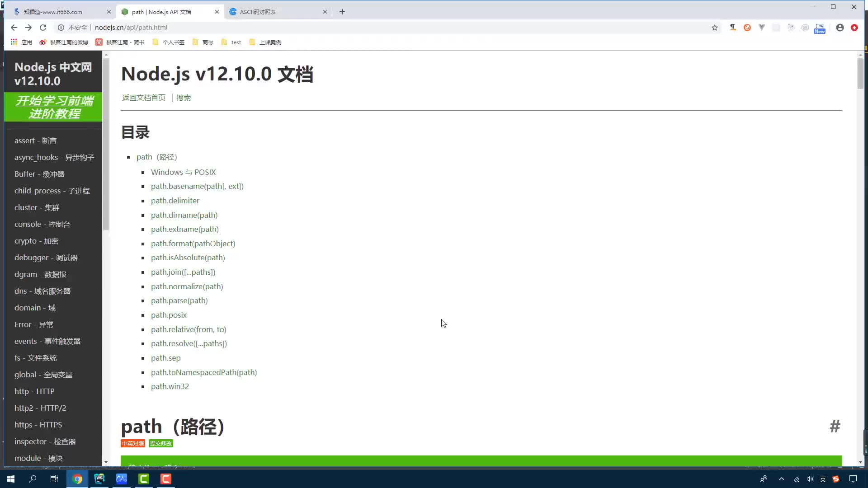Open path.delimiter entry

175,201
